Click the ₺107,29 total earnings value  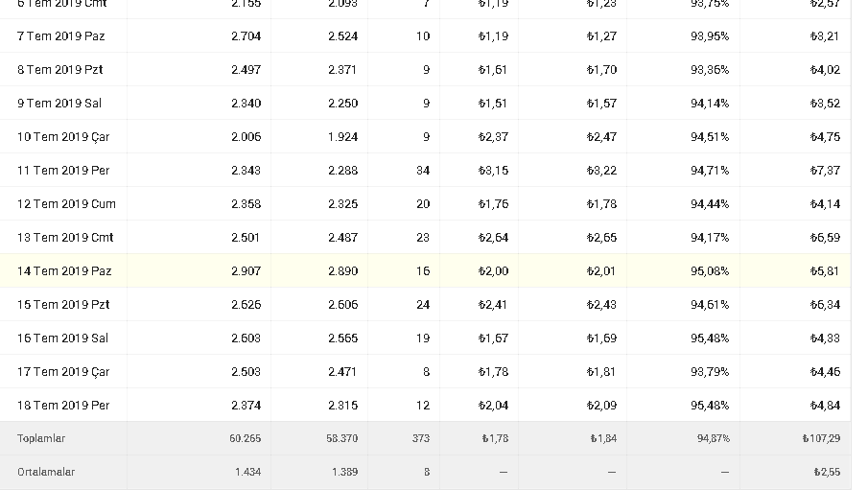[821, 438]
